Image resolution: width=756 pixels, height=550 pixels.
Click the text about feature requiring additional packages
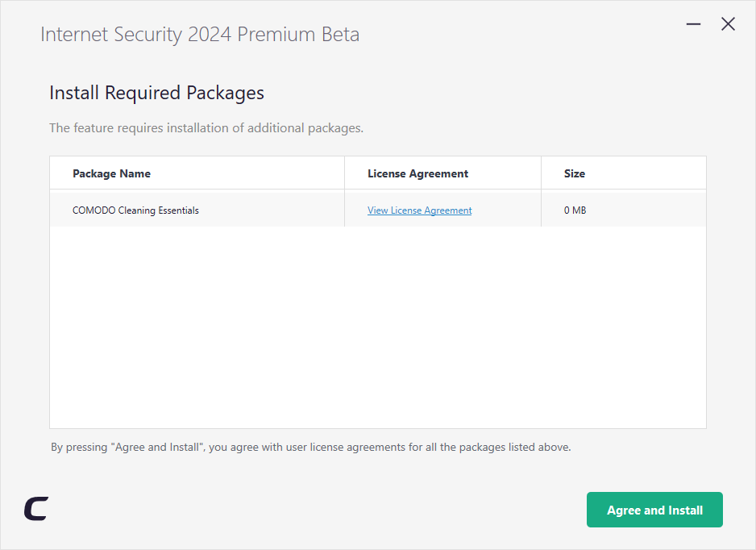point(206,128)
